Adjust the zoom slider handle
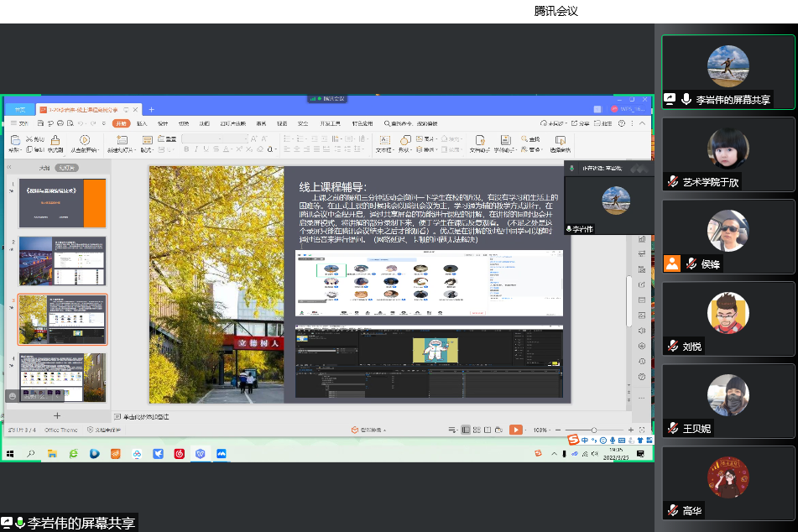 point(594,430)
